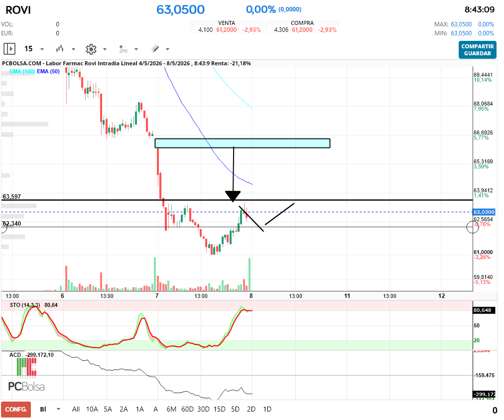Click the date label 7 on time axis
This screenshot has width=504, height=420.
click(x=157, y=296)
